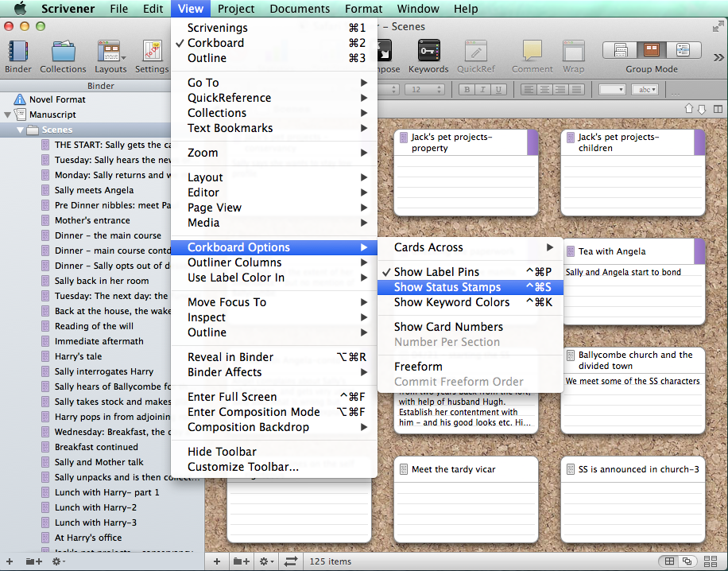
Task: Select Scrivenings in the Group Mode control
Action: point(620,50)
